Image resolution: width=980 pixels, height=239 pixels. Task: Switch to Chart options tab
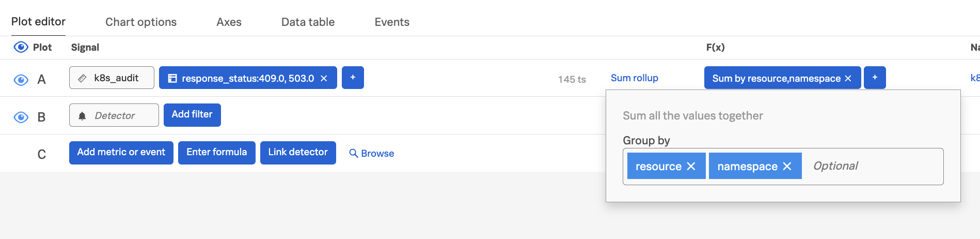(x=141, y=22)
